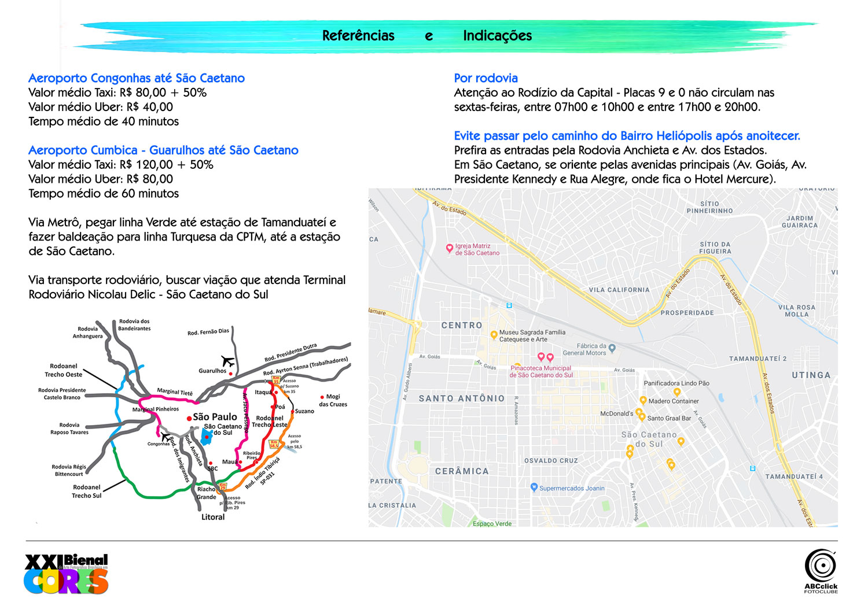Click the McDonald's label on map

617,413
